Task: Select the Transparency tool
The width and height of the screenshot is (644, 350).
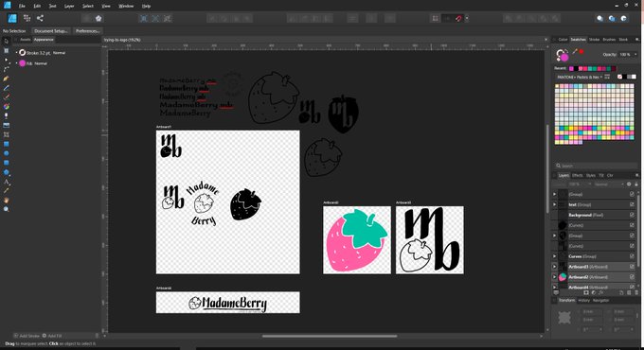Action: pos(7,116)
